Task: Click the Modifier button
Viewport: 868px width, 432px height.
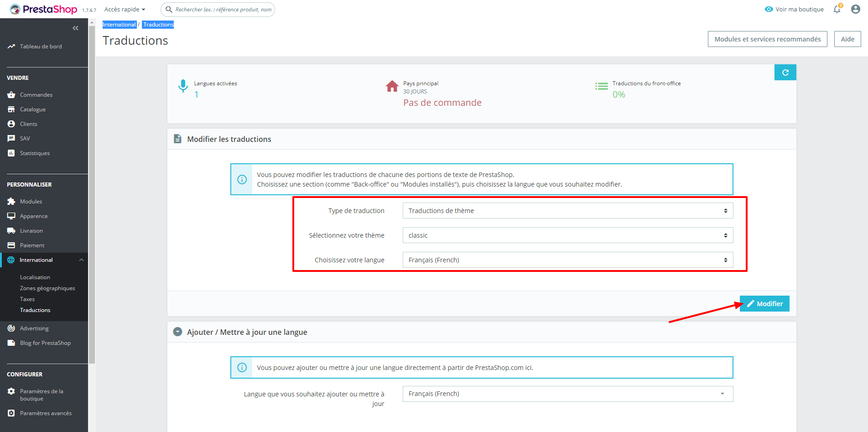Action: (x=764, y=304)
